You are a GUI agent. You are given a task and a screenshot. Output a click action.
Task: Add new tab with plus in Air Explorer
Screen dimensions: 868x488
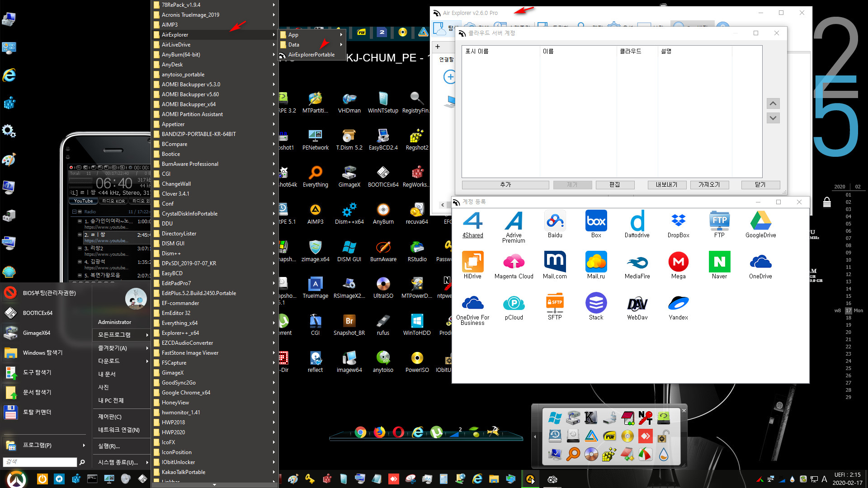[437, 47]
